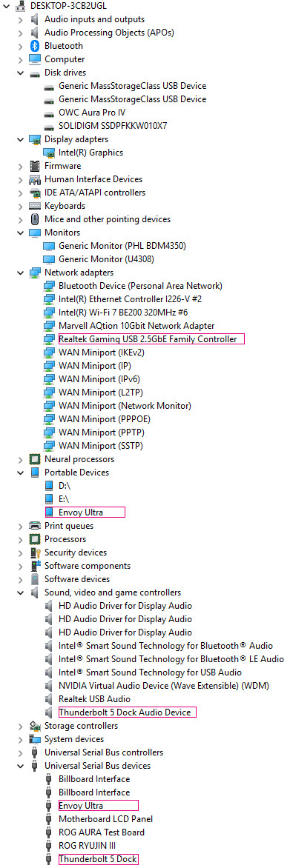Expand the Universal Serial Bus controllers node

pyautogui.click(x=21, y=753)
